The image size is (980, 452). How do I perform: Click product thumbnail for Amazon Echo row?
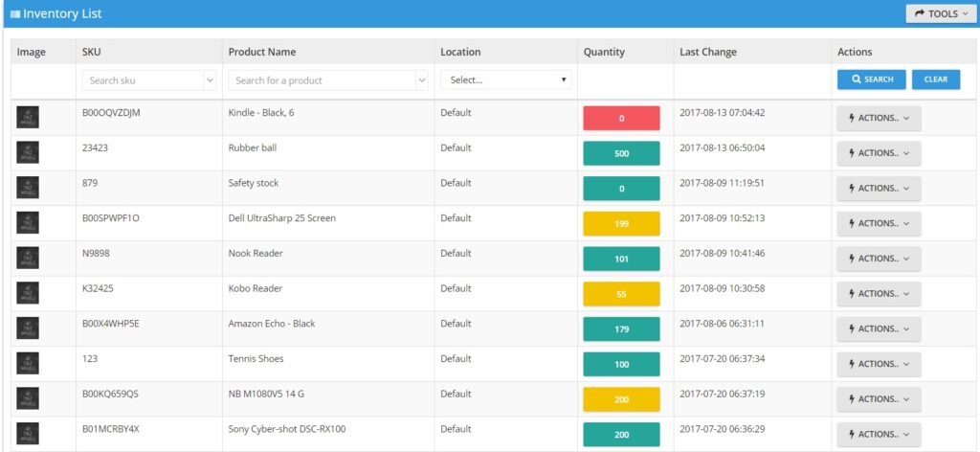pyautogui.click(x=28, y=328)
